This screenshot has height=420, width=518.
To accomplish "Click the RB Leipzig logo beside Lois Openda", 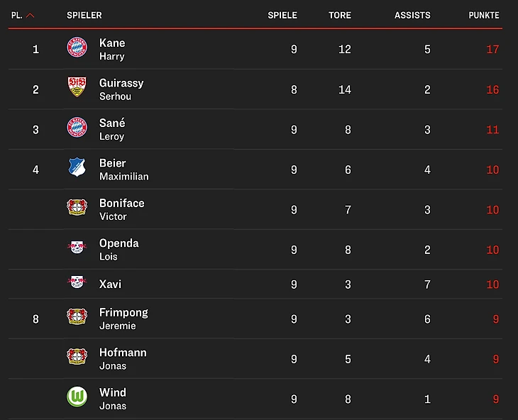I will 77,248.
